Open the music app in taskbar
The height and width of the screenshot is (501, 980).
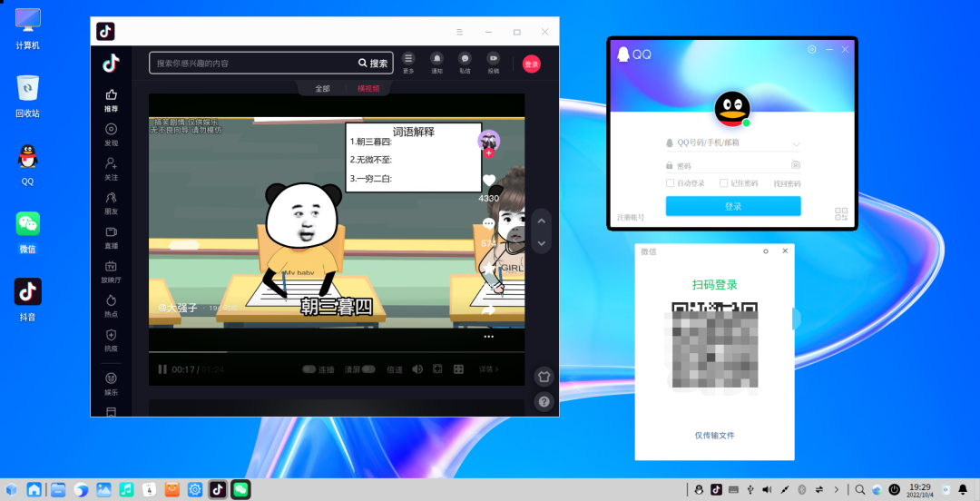[126, 489]
